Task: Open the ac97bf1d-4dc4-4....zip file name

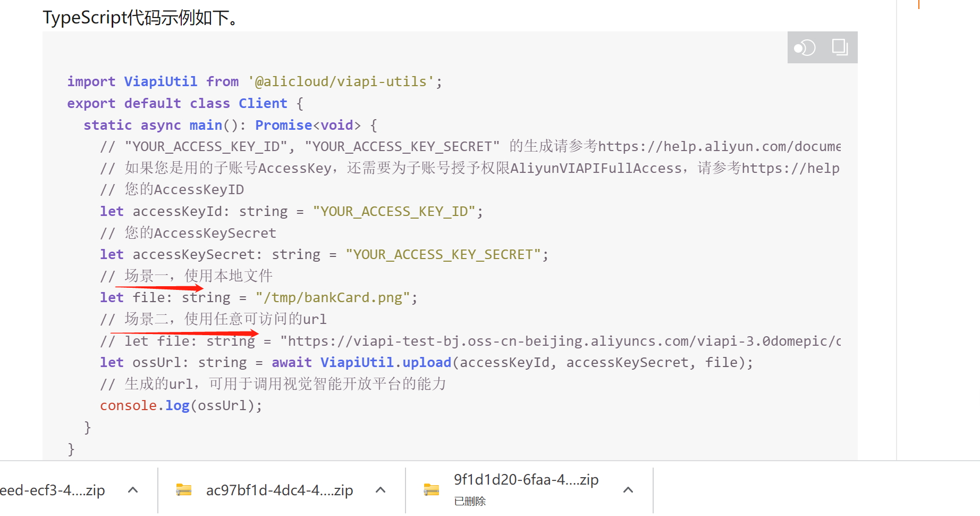Action: 280,490
